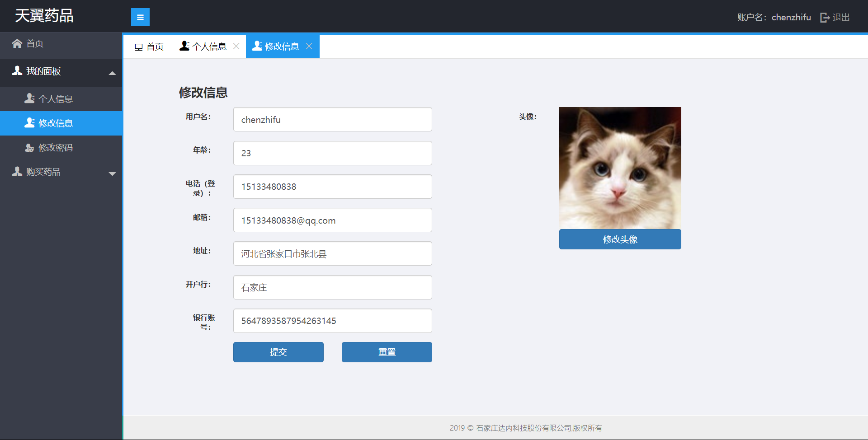
Task: Close the 修改信息 tab
Action: pyautogui.click(x=309, y=46)
